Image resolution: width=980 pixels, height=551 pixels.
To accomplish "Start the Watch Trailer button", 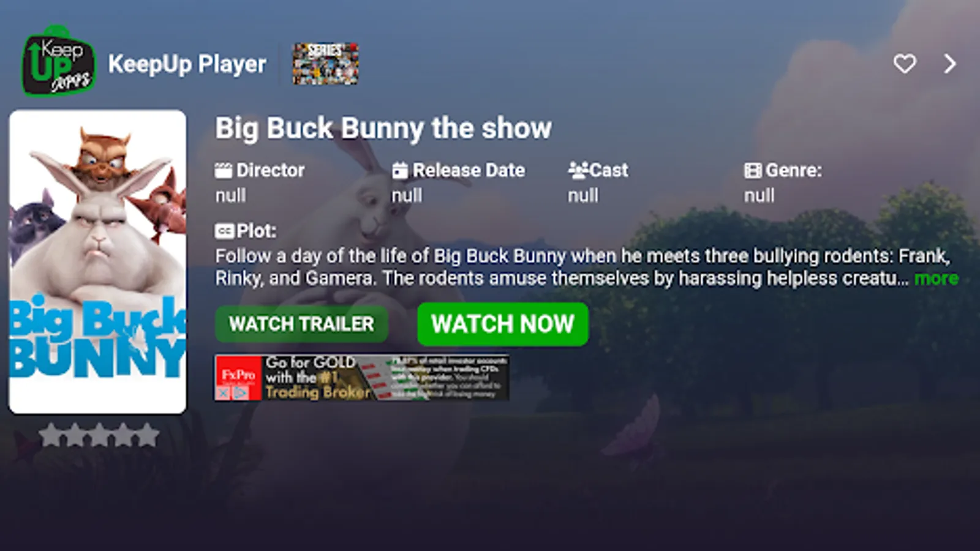I will tap(301, 324).
